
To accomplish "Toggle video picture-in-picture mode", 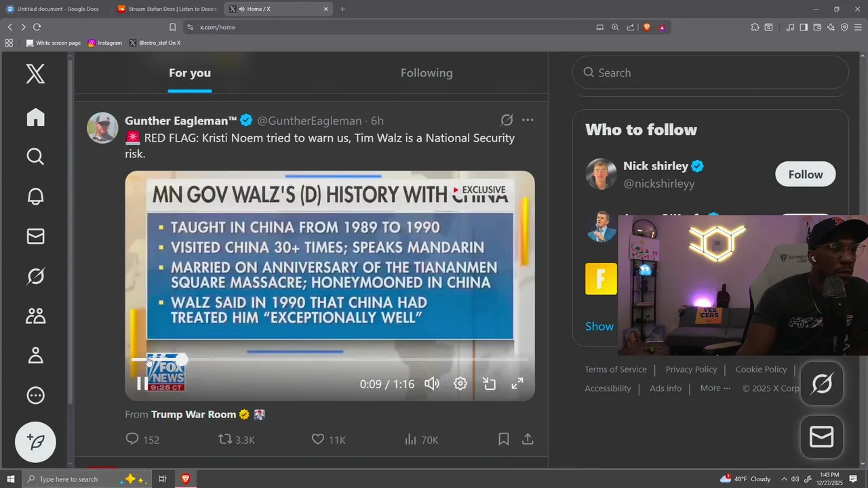I will coord(489,384).
